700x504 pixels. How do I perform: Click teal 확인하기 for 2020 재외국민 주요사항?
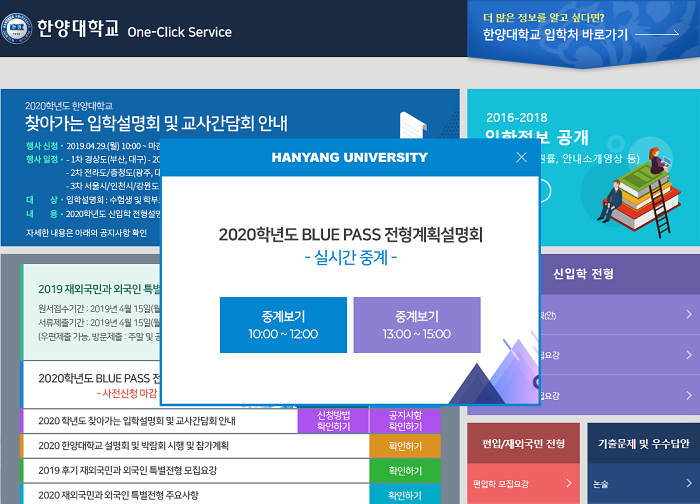[405, 495]
